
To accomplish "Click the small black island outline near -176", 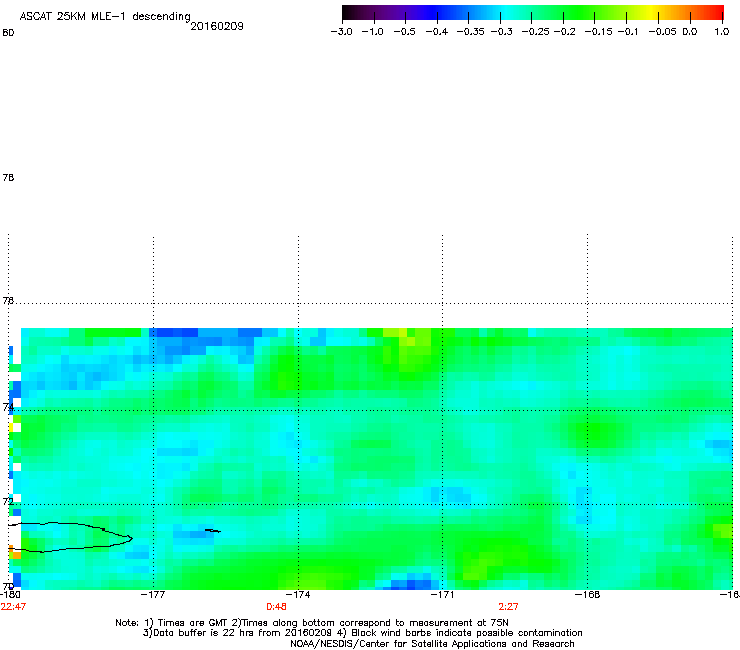I will (x=213, y=531).
